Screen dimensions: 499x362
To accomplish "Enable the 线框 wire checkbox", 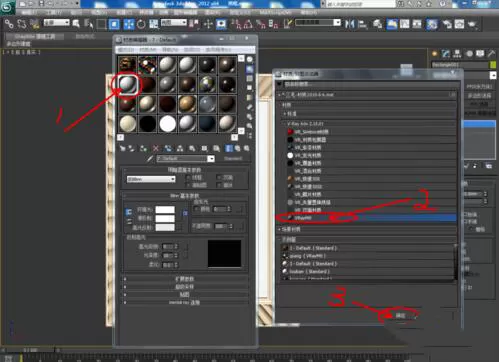I will pyautogui.click(x=188, y=177).
